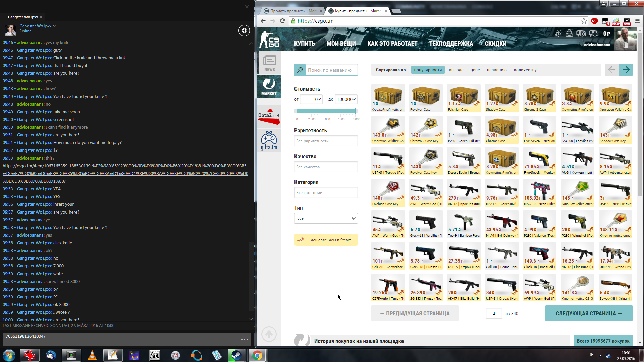Open the MARKET sidebar icon
Screen dimensions: 644x362
tap(269, 86)
